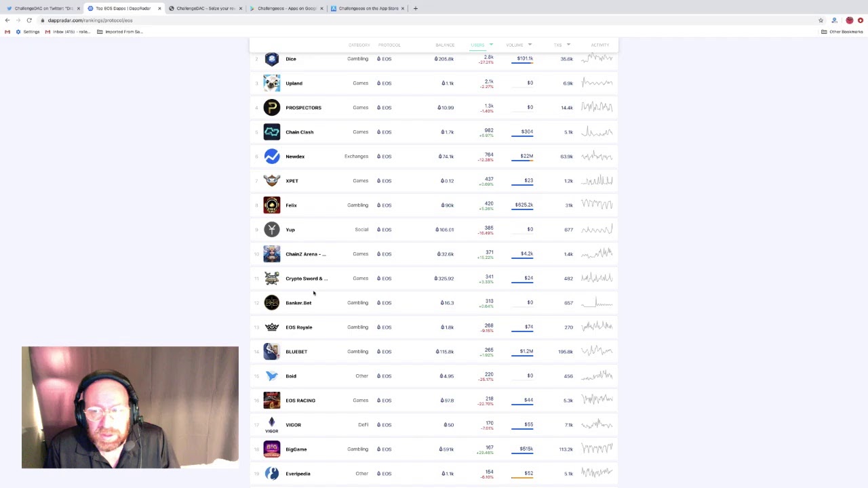Open the Chain Clash dapp link
Image resolution: width=868 pixels, height=488 pixels.
(300, 132)
